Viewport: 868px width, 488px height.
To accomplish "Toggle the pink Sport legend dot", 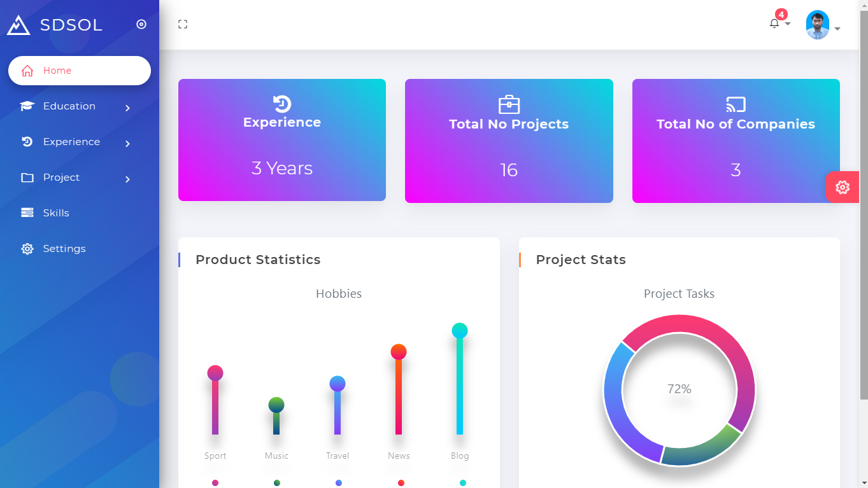I will tap(215, 483).
